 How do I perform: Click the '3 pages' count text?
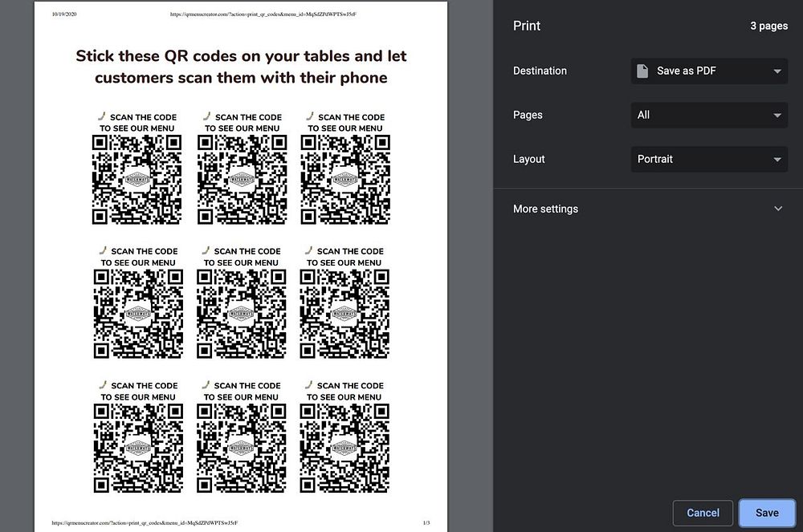point(768,26)
